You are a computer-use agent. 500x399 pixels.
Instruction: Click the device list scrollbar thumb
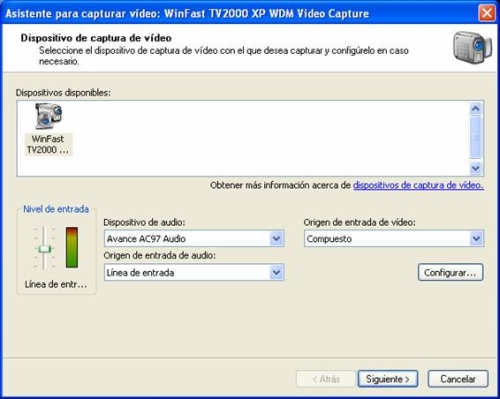tap(476, 138)
